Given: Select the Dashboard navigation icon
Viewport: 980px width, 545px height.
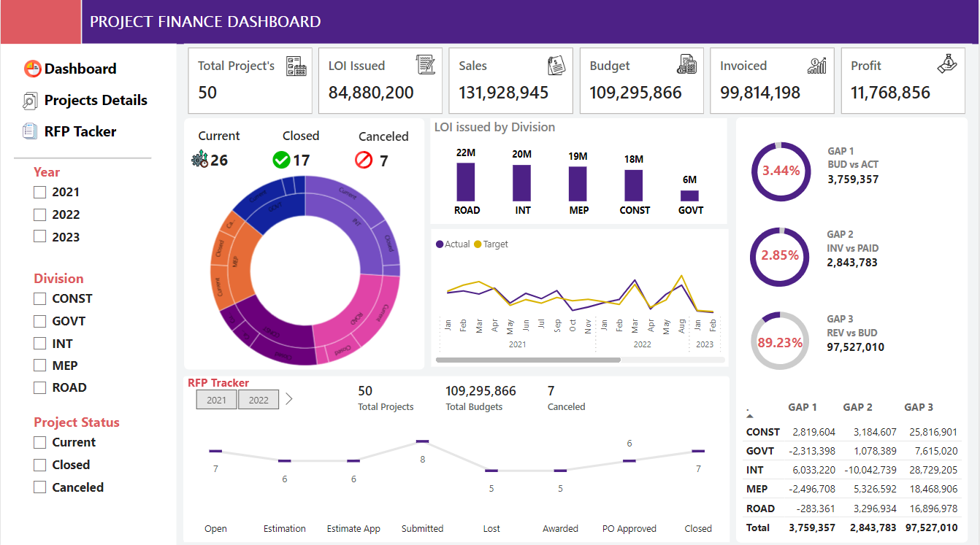Looking at the screenshot, I should coord(32,68).
